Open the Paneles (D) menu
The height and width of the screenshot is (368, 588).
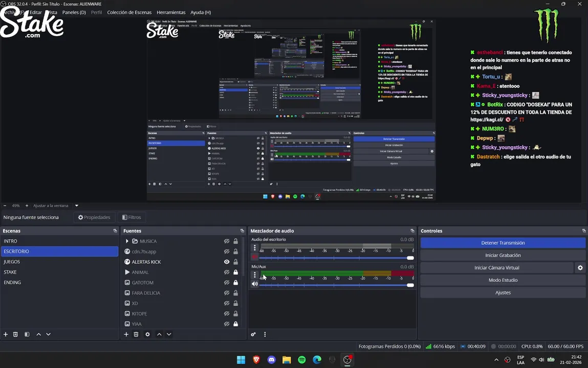pyautogui.click(x=74, y=12)
